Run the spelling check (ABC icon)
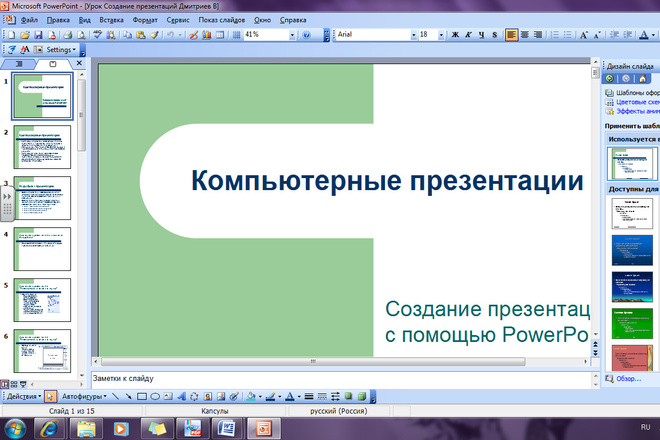Viewport: 660px width, 440px height. point(98,35)
